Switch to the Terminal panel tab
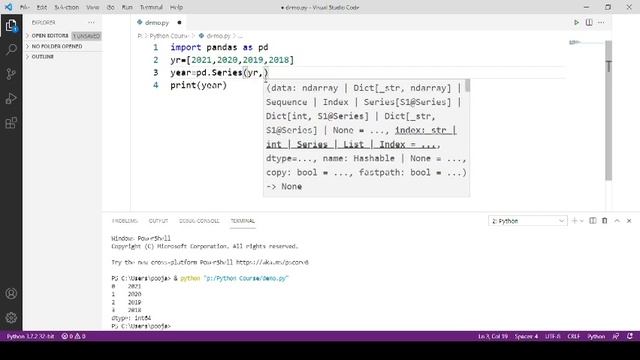The height and width of the screenshot is (360, 640). pos(243,221)
